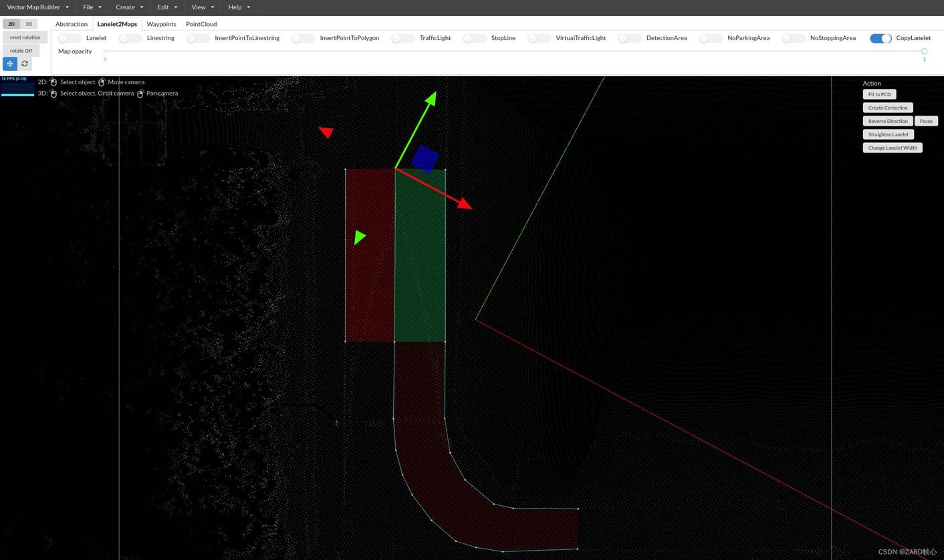The height and width of the screenshot is (560, 944).
Task: Click the Reverse Direction button
Action: pyautogui.click(x=887, y=121)
